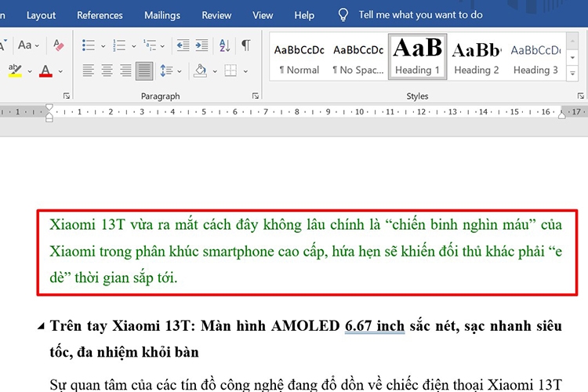Click the Tell me what you want to do box

click(x=420, y=15)
